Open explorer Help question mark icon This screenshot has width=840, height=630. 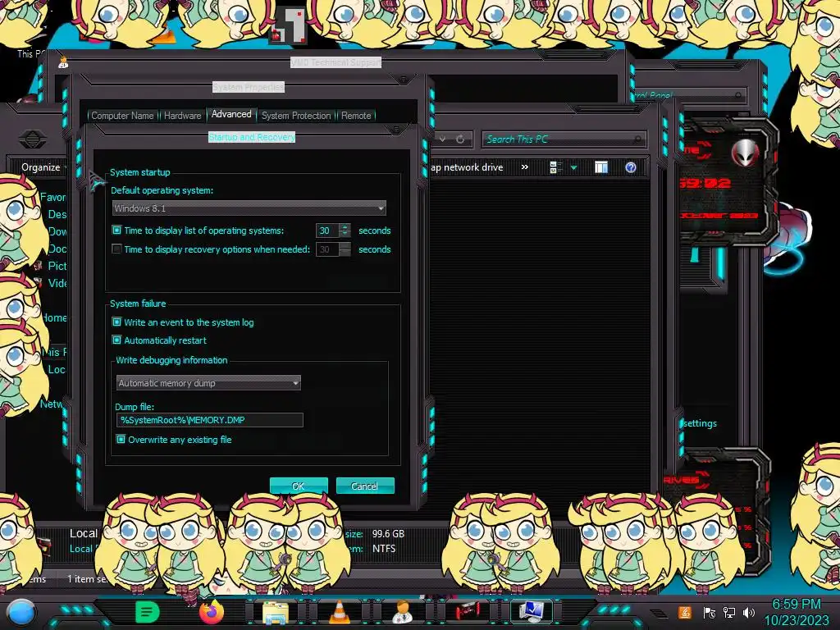pos(631,167)
